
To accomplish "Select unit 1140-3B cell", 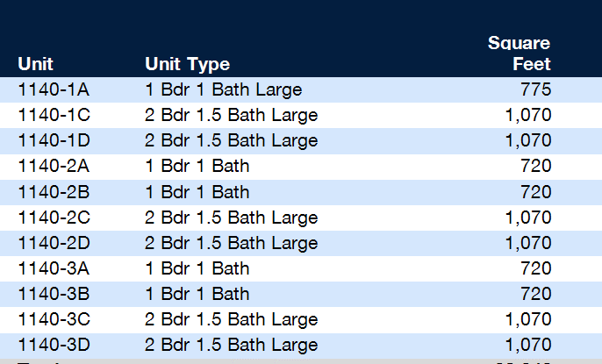I will 54,294.
